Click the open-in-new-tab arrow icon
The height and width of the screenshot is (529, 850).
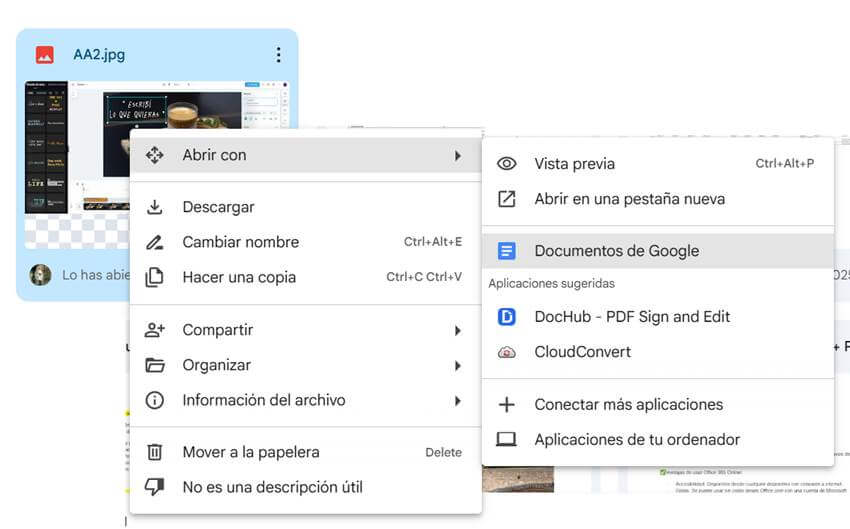506,199
